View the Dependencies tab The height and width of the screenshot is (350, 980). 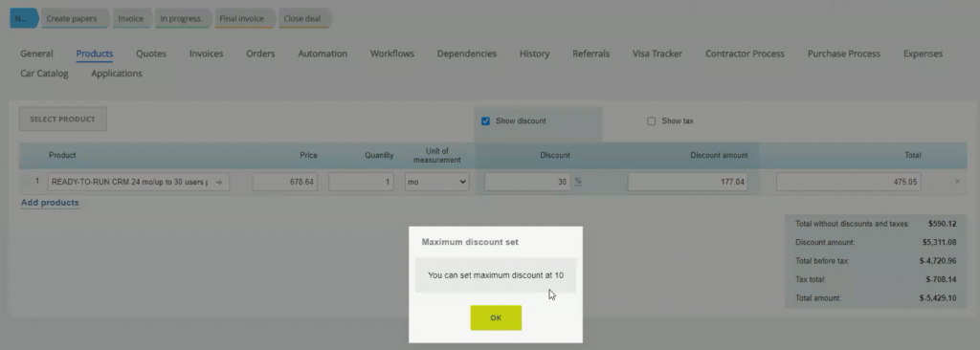click(467, 54)
